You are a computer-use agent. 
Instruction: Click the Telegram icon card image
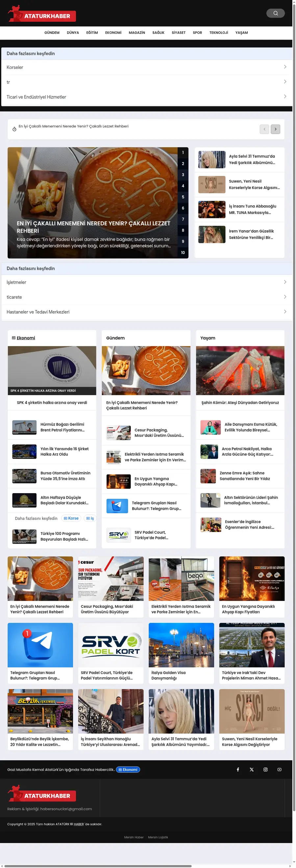coord(40,645)
